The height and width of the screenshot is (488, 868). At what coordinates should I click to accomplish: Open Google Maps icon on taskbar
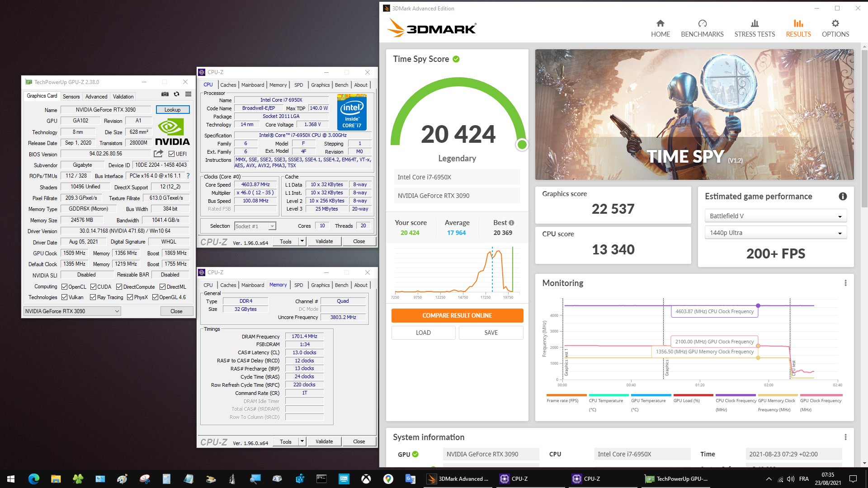pyautogui.click(x=388, y=479)
